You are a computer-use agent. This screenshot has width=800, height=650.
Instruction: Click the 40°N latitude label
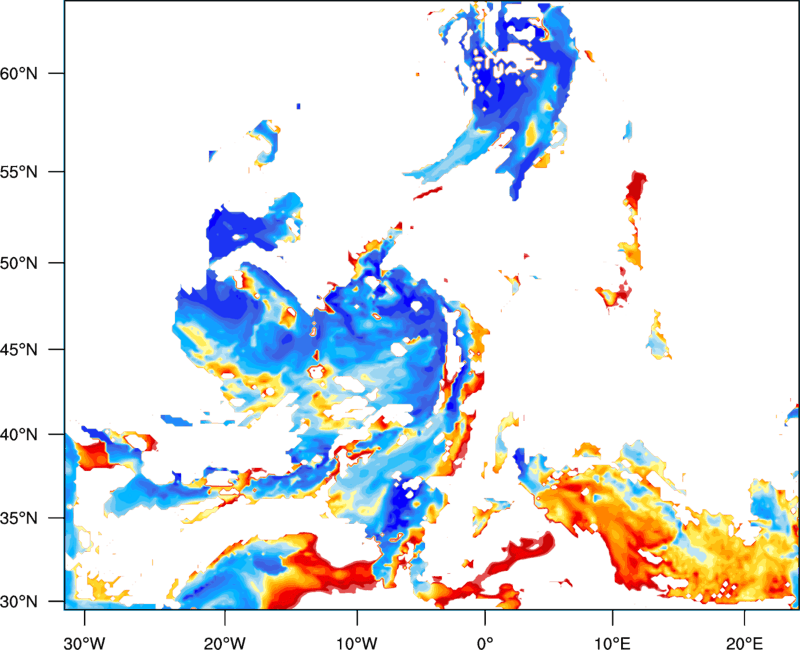coord(19,434)
